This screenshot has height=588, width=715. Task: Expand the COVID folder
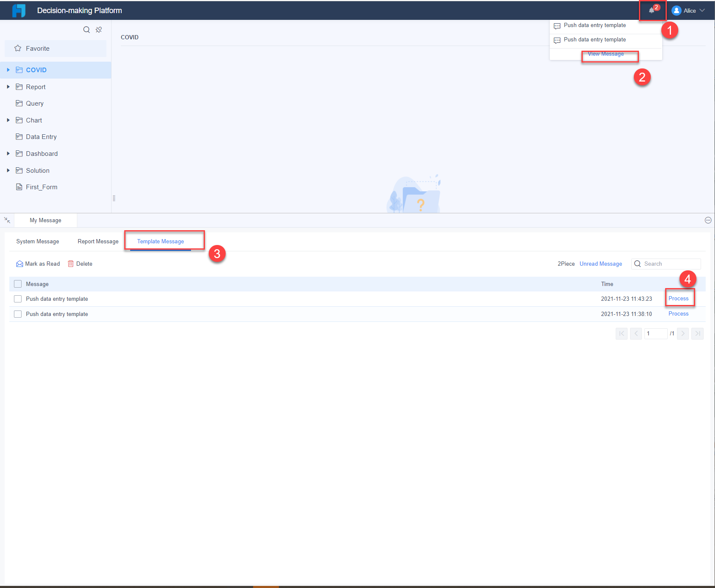click(x=8, y=70)
